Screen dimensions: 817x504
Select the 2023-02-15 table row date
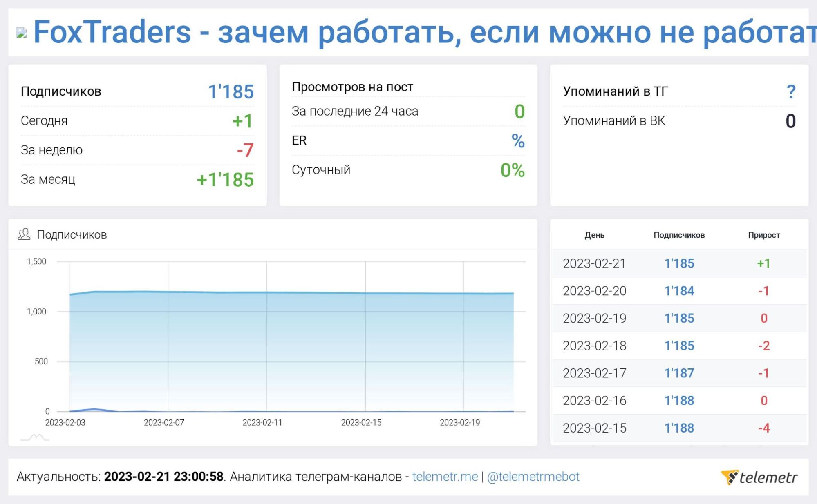pyautogui.click(x=594, y=428)
